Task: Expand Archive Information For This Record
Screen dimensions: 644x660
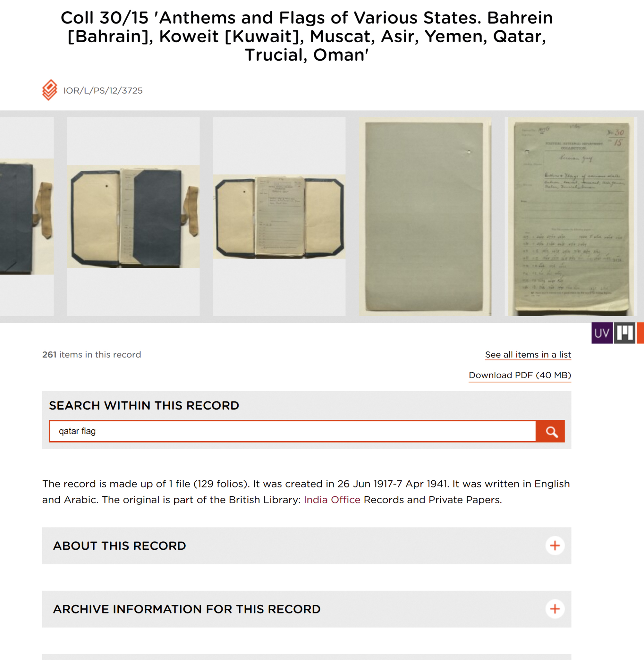Action: click(555, 609)
